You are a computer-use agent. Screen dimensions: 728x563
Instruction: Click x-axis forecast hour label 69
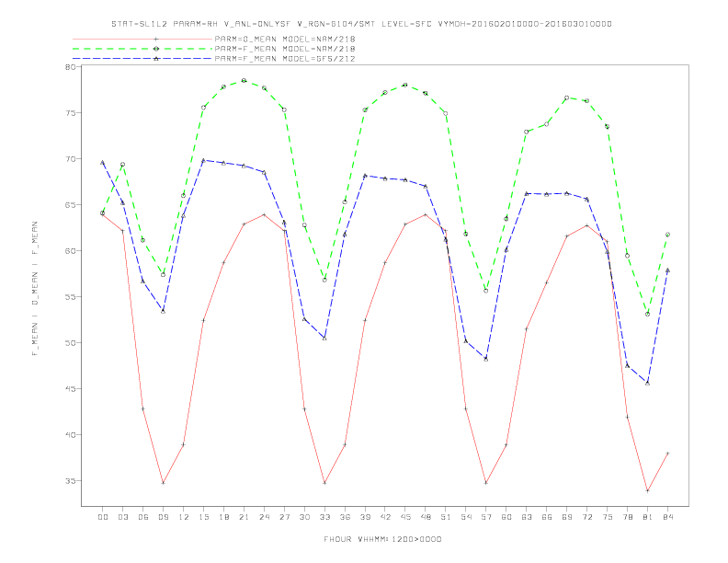(567, 517)
